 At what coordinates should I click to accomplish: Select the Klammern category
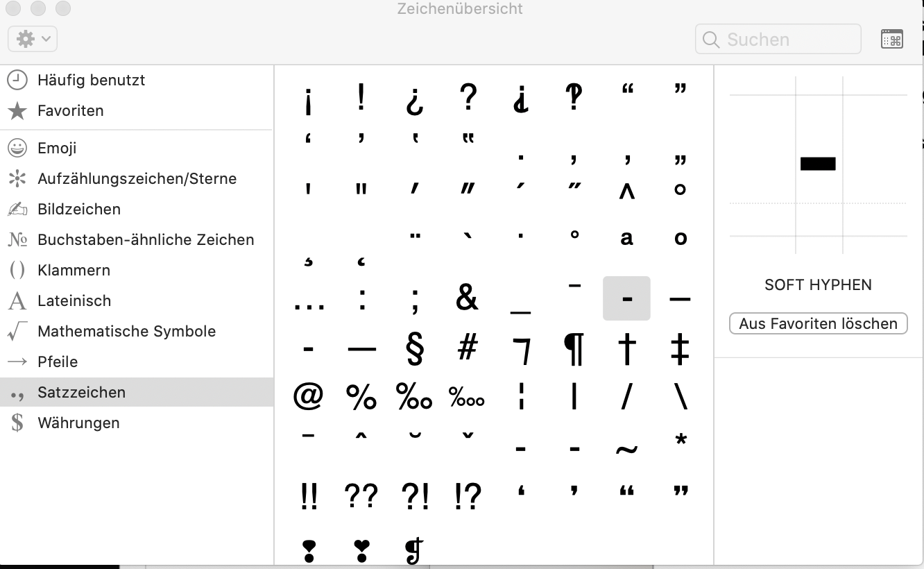pos(137,270)
